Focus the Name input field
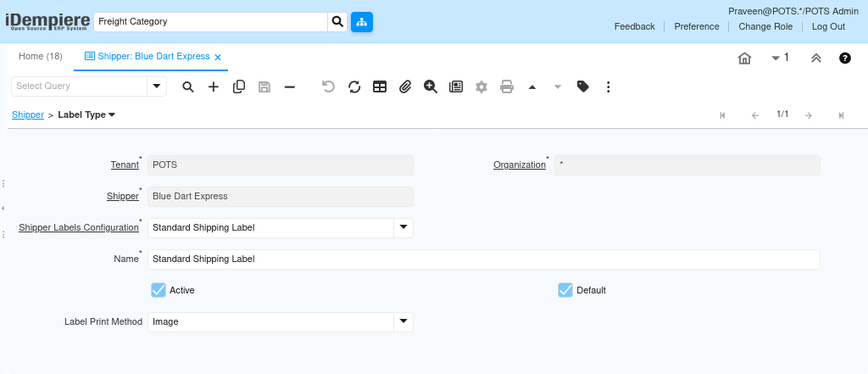This screenshot has height=374, width=868. tap(483, 260)
